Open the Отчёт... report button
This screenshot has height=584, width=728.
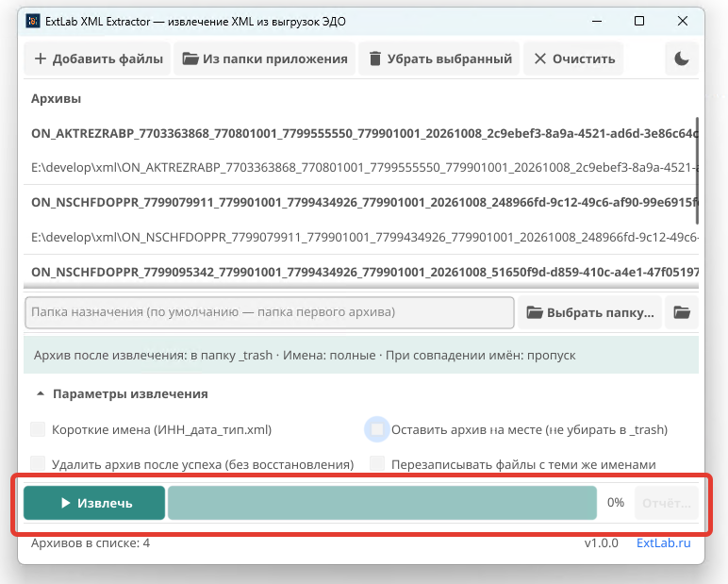tap(667, 503)
